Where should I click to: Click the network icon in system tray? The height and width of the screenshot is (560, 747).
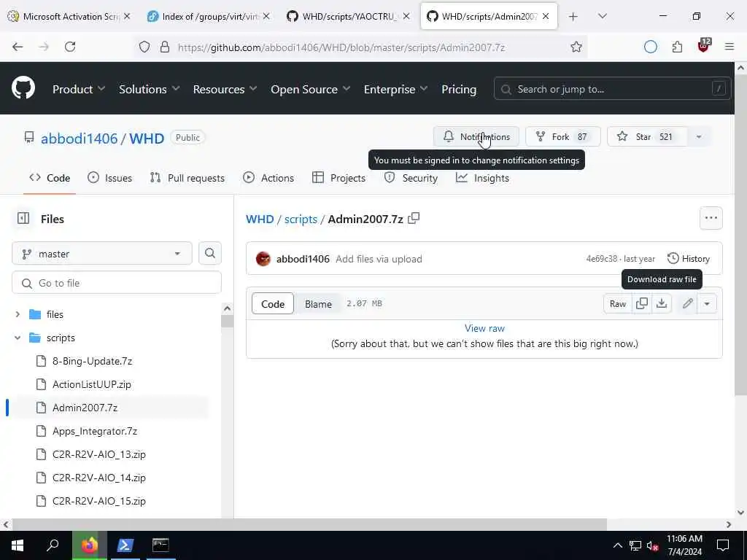[635, 545]
